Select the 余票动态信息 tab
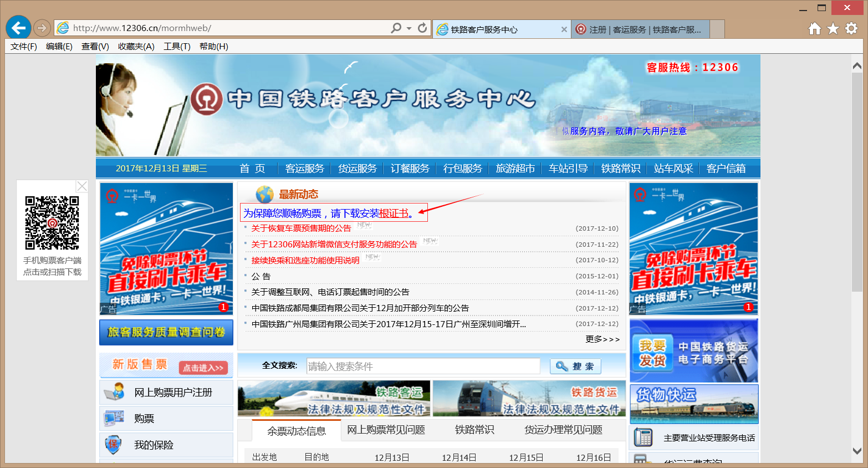The image size is (868, 468). coord(297,431)
